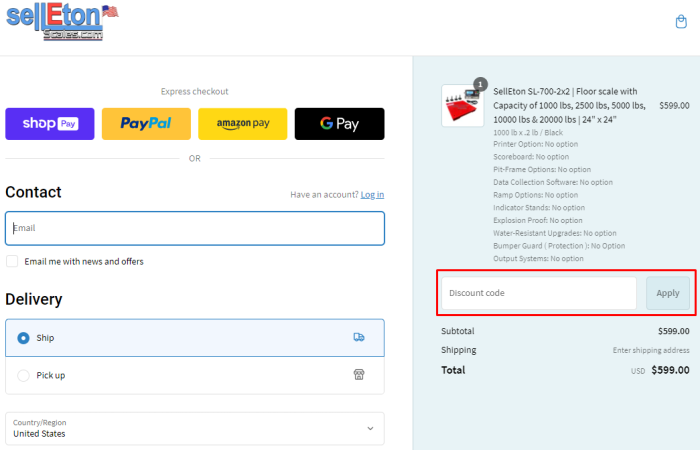
Task: Check out with Google Pay
Action: tap(339, 124)
